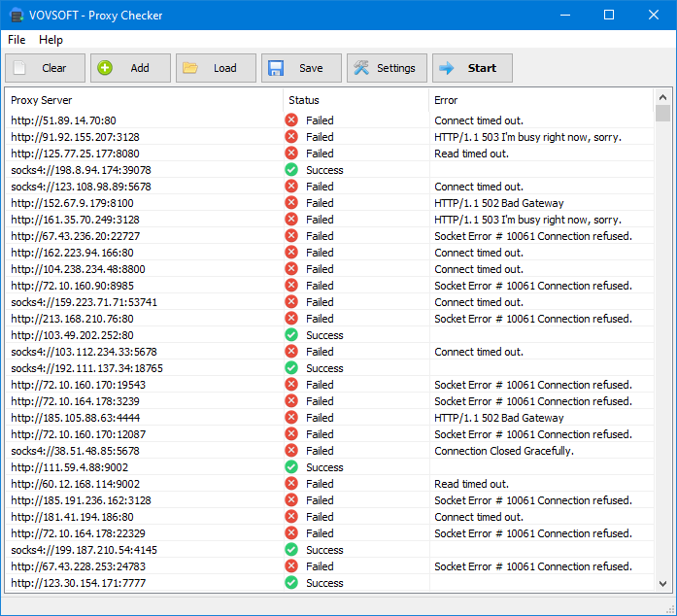This screenshot has height=616, width=677.
Task: Click the Error column header
Action: [x=541, y=100]
